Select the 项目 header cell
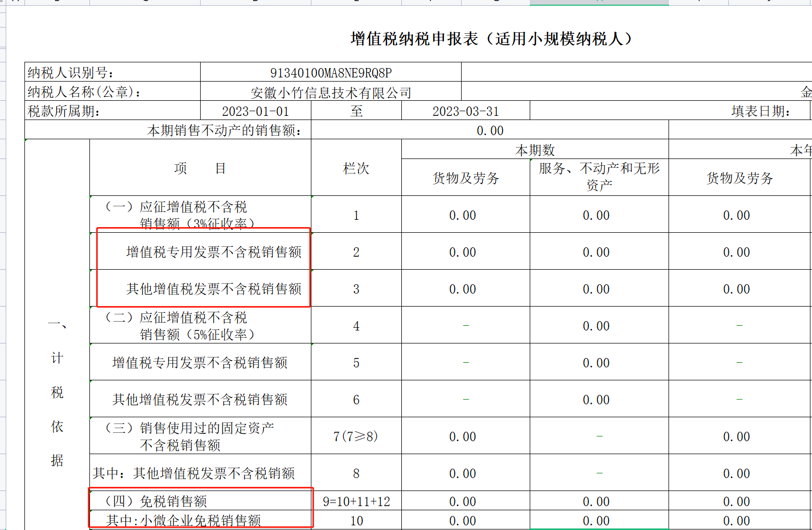The height and width of the screenshot is (530, 812). pos(200,168)
